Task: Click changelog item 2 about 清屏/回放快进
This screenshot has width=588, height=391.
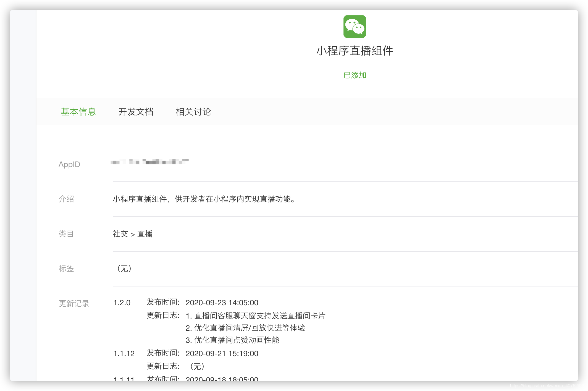Action: [245, 328]
